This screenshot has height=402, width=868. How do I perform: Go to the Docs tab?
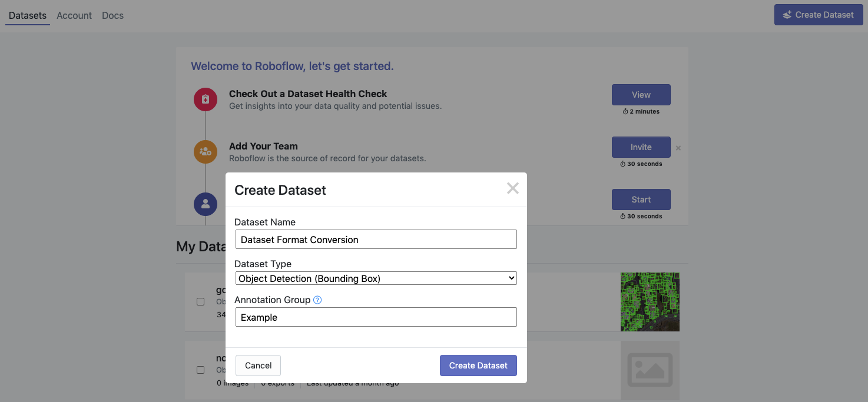click(112, 15)
